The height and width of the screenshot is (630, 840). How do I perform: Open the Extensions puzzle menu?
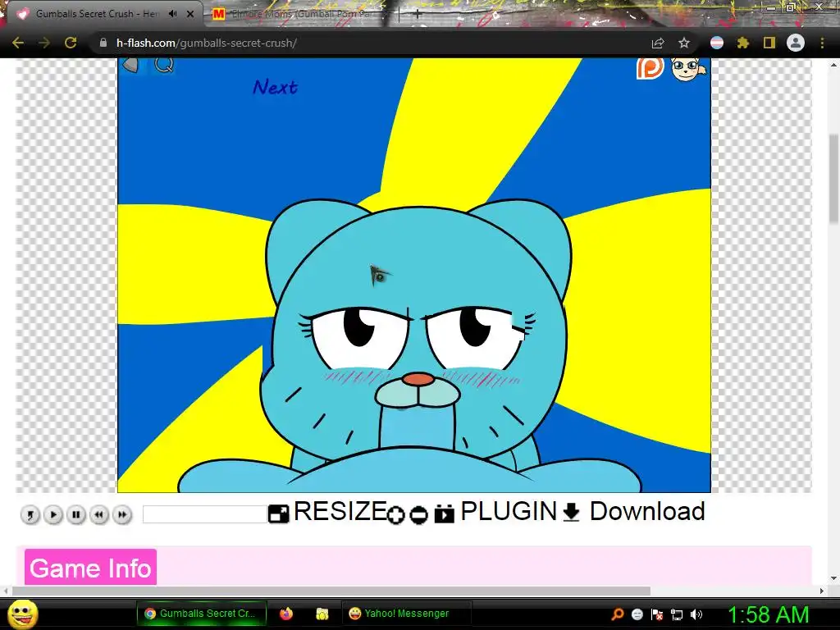(743, 43)
